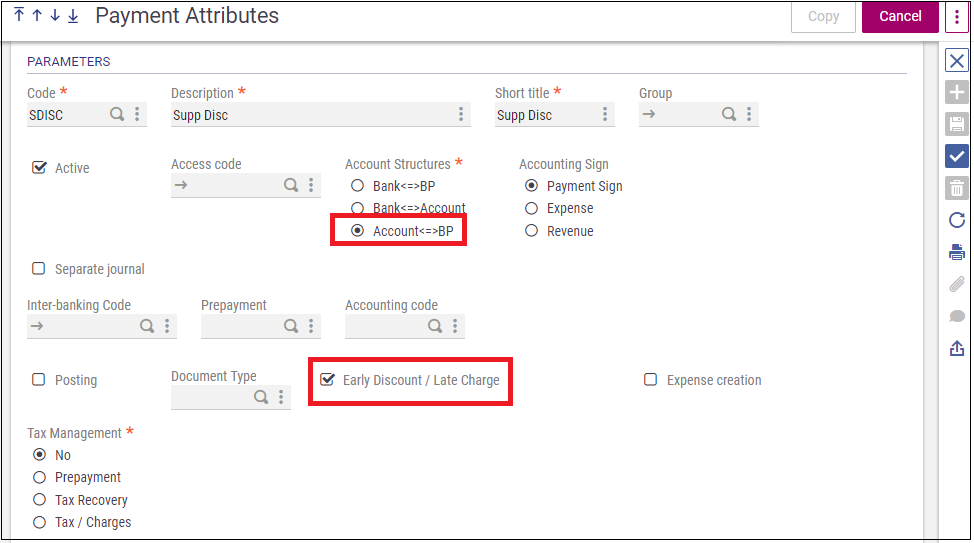Click the New plus icon in sidebar
Image resolution: width=974 pixels, height=543 pixels.
coord(957,93)
